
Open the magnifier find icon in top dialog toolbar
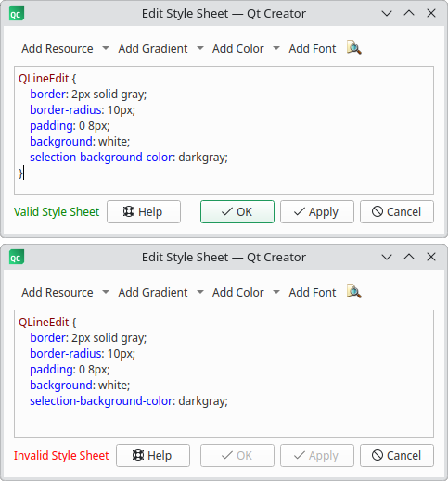[354, 48]
